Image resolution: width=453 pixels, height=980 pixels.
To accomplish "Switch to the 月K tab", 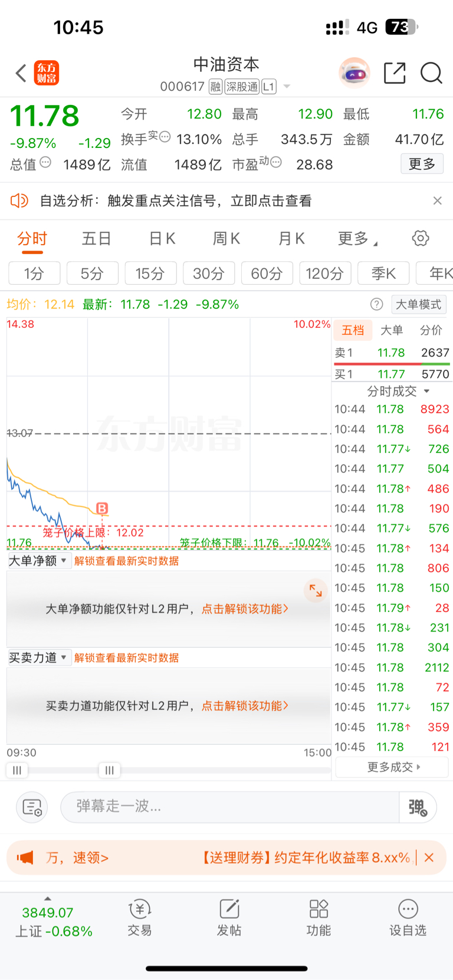I will click(291, 239).
